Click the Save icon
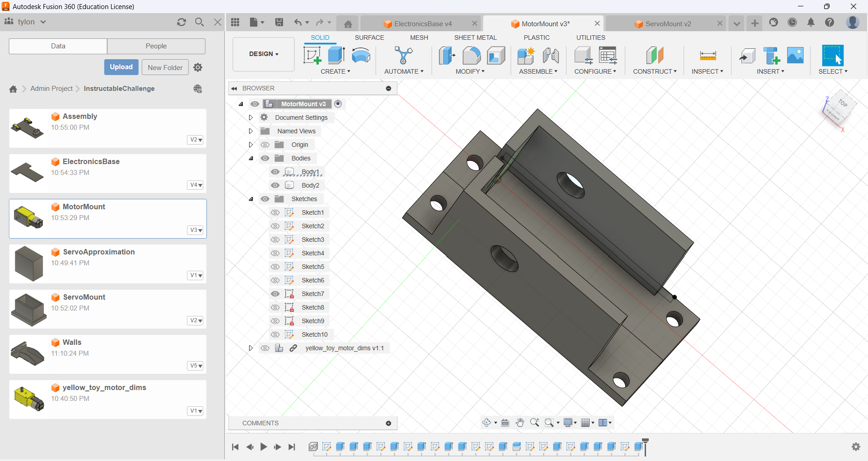The height and width of the screenshot is (461, 868). tap(279, 22)
